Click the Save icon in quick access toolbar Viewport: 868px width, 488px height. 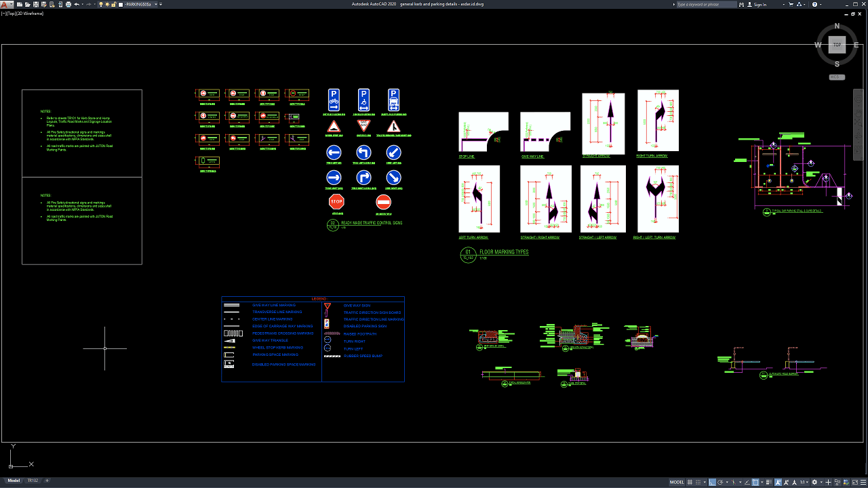point(36,4)
